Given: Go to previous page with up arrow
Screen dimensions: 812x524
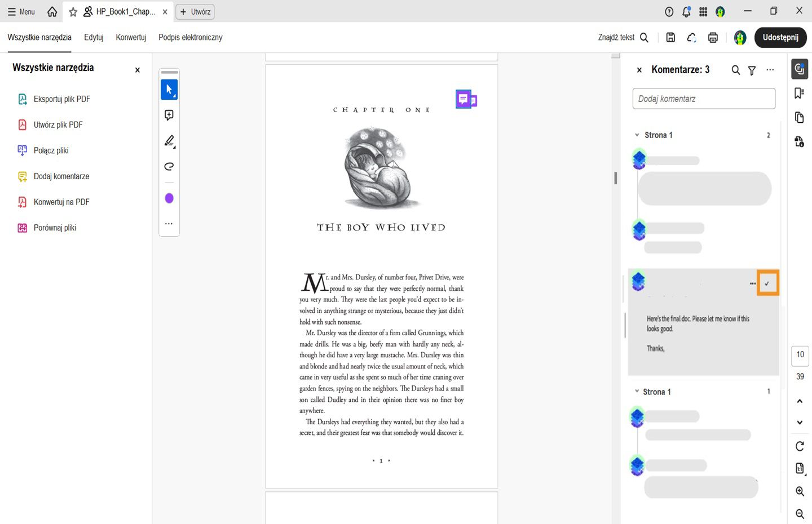Looking at the screenshot, I should click(800, 401).
